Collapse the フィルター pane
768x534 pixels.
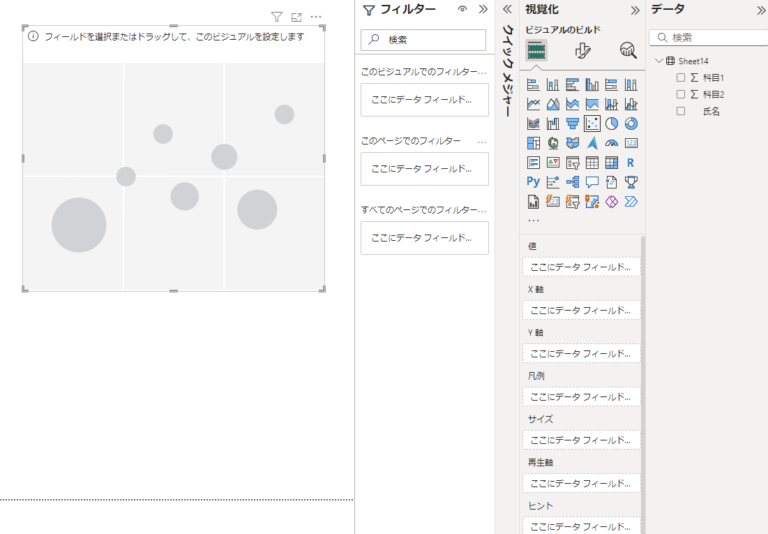pyautogui.click(x=483, y=9)
